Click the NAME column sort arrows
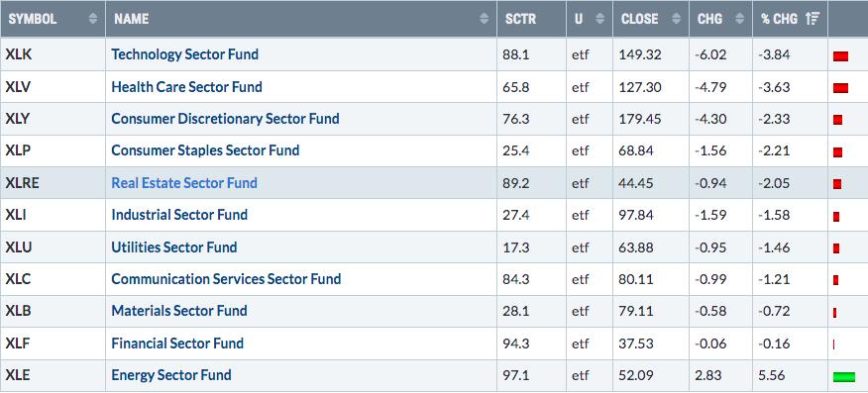 click(484, 19)
